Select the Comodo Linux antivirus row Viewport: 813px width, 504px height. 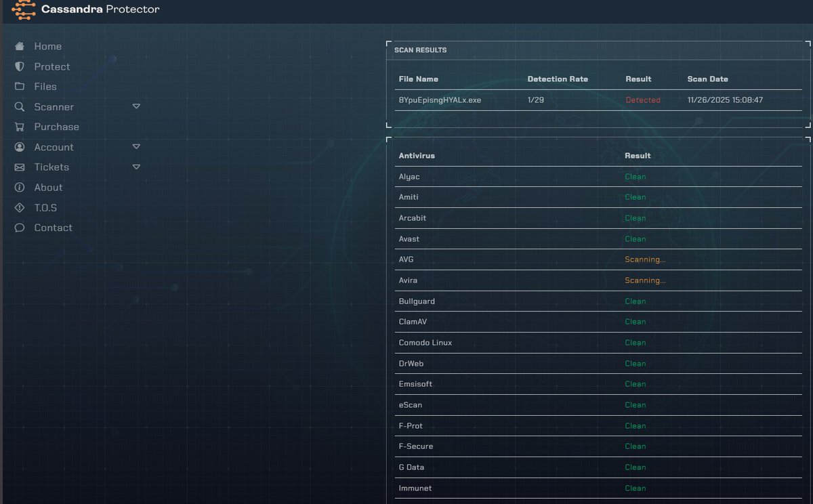598,343
